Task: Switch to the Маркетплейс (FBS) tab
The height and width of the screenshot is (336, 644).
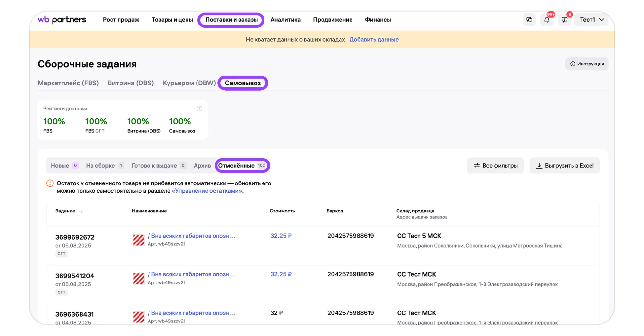Action: point(68,83)
